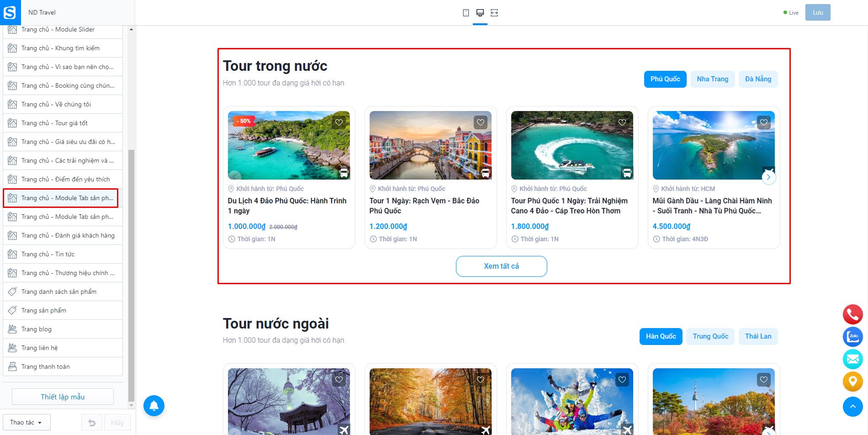Screen dimensions: 868x435
Task: Click the Xem tất cả button
Action: point(501,266)
